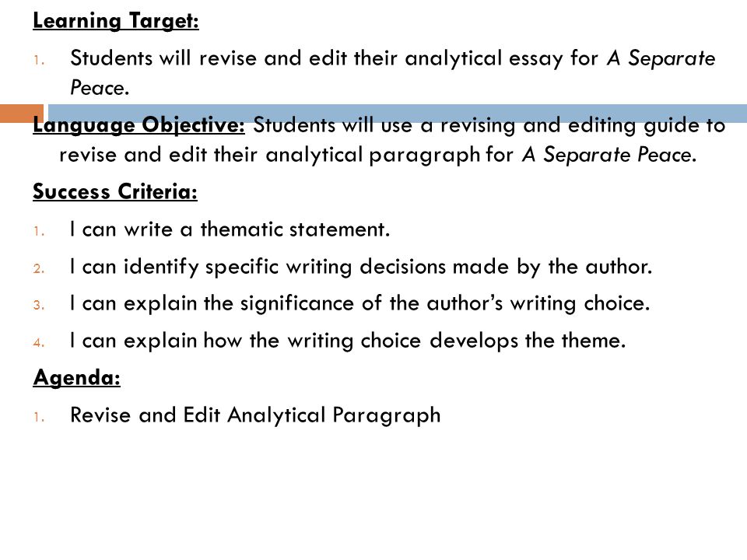This screenshot has width=747, height=560.
Task: Click the Learning Target heading
Action: (x=116, y=21)
